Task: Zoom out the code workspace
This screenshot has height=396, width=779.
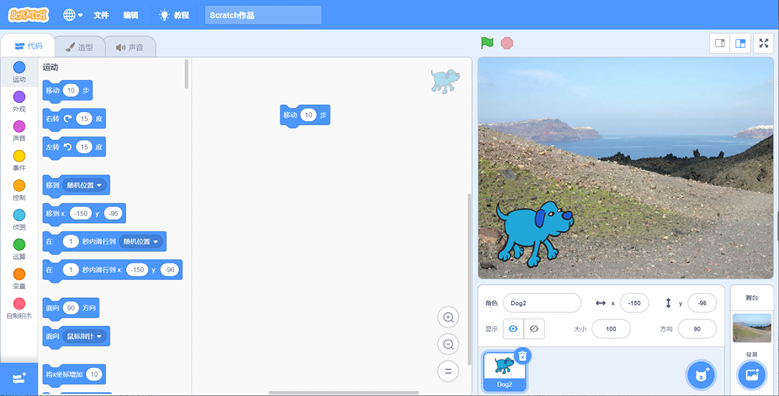Action: pyautogui.click(x=448, y=344)
